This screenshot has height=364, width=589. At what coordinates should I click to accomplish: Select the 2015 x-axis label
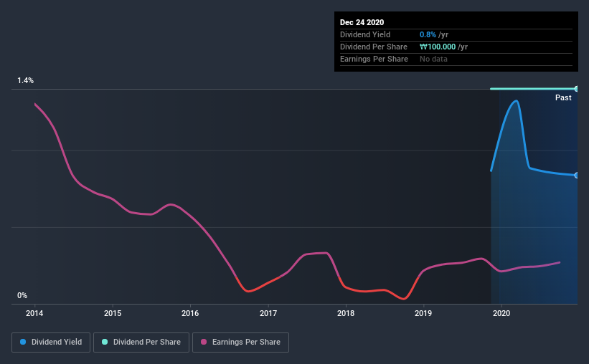113,313
